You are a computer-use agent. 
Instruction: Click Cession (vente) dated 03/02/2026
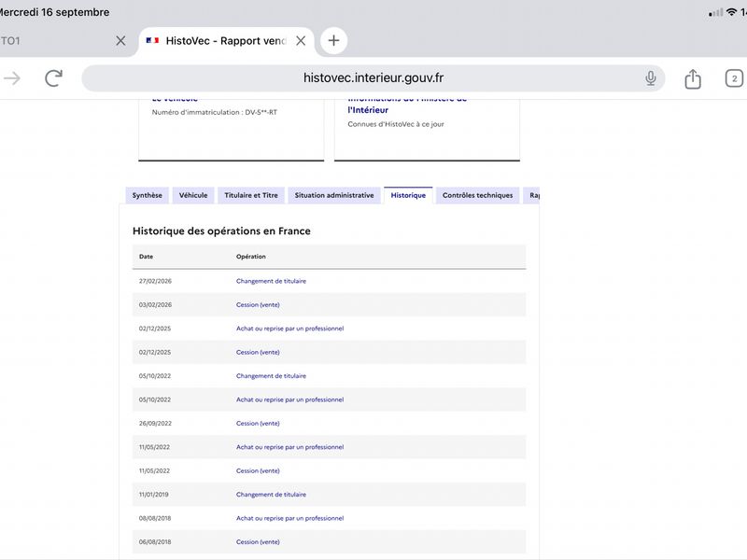tap(258, 305)
